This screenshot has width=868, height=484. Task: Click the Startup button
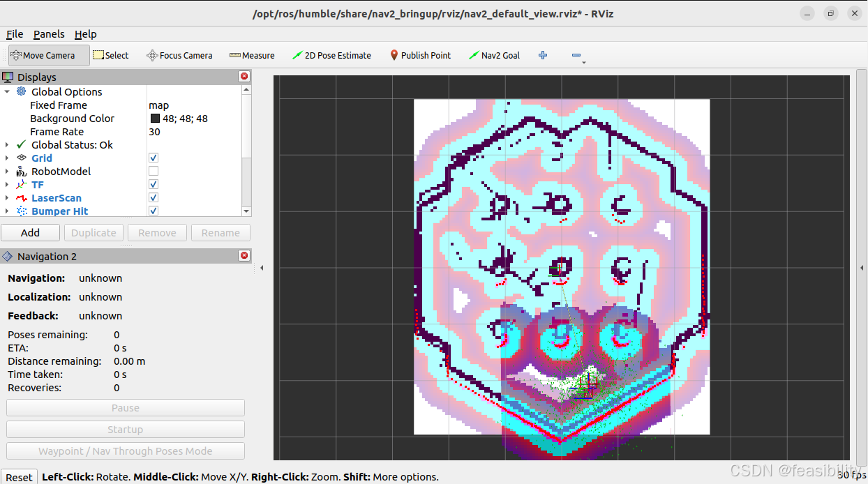(126, 429)
